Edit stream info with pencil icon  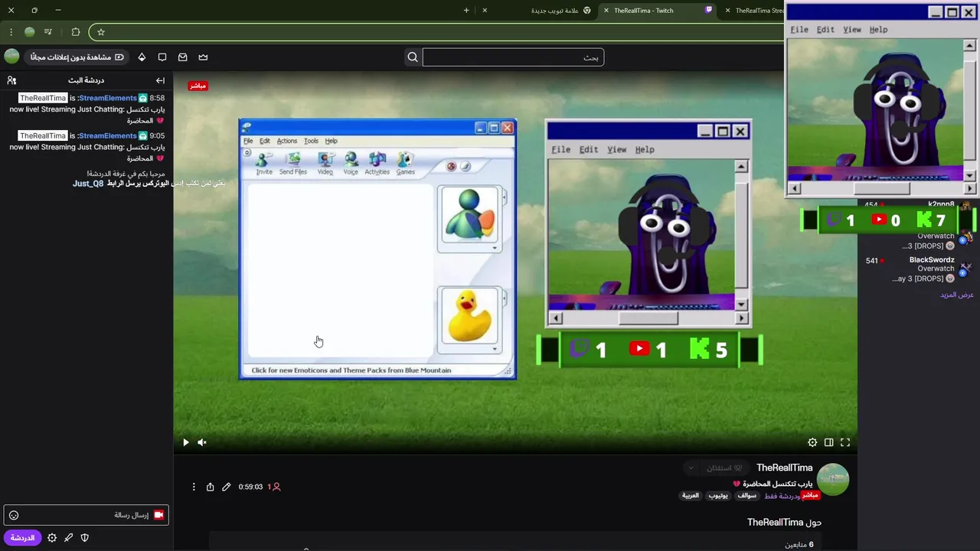tap(226, 487)
